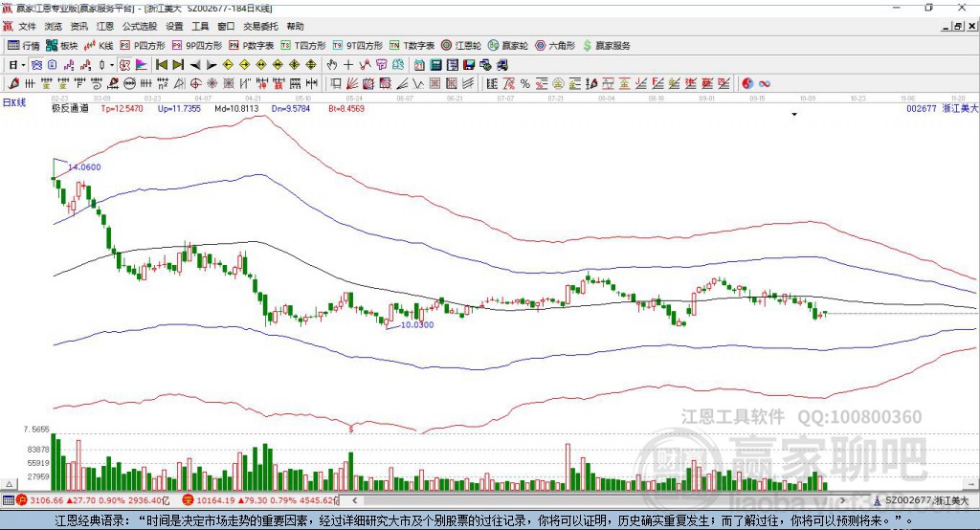The height and width of the screenshot is (530, 980).
Task: Open 赢家服务 dollar-sign service
Action: (606, 46)
